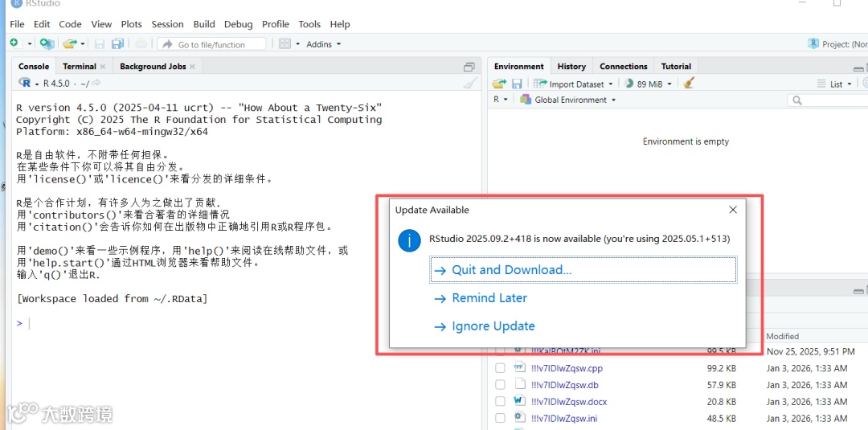
Task: Open the View menu
Action: (101, 24)
